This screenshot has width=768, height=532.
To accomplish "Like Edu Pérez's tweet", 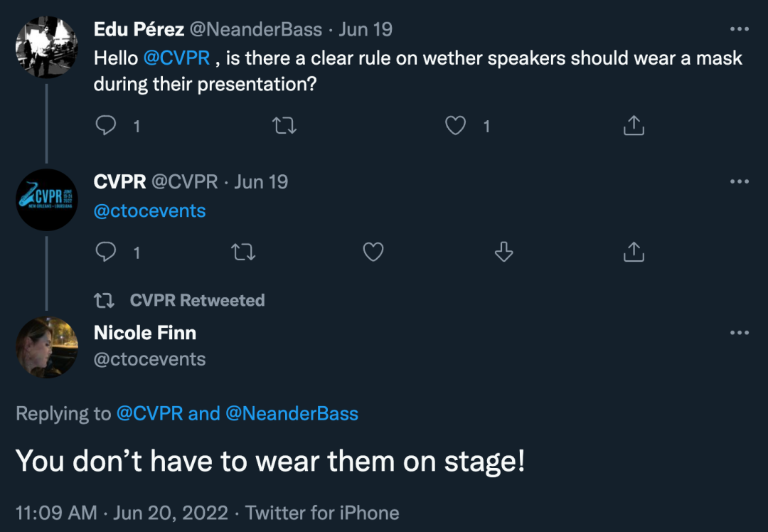I will (455, 126).
